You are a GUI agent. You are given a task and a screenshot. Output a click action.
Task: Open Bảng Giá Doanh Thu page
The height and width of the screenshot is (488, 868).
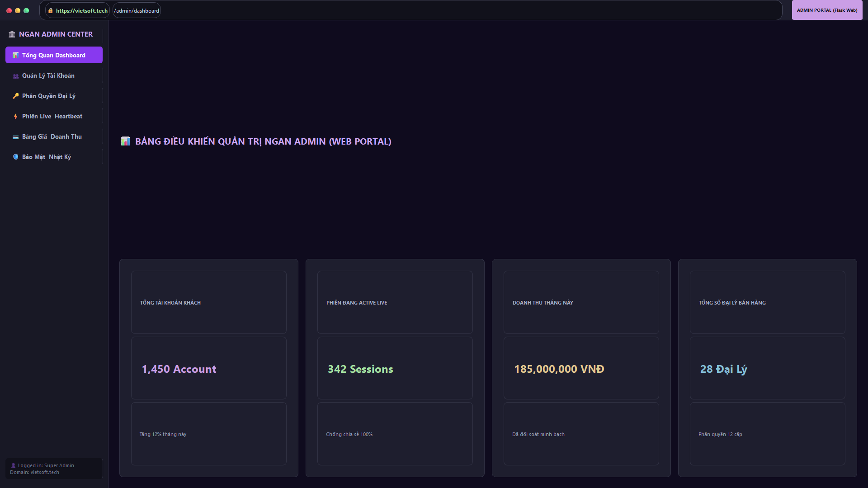[54, 136]
